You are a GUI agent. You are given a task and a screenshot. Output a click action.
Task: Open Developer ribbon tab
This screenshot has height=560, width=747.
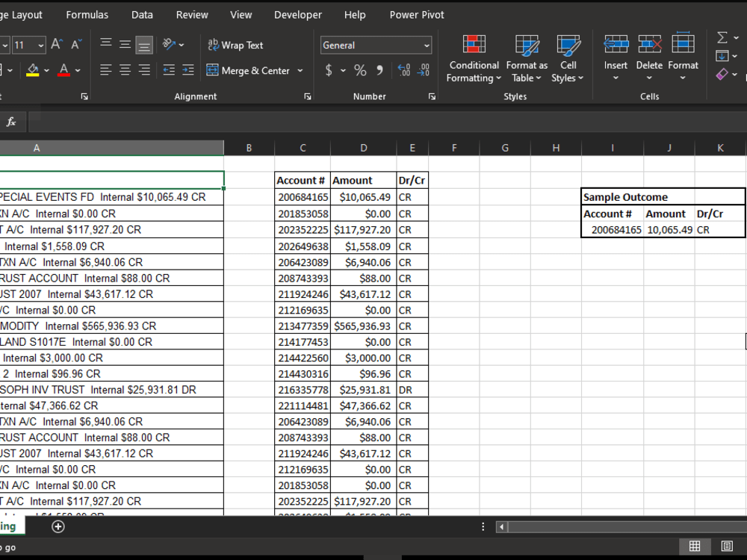298,15
